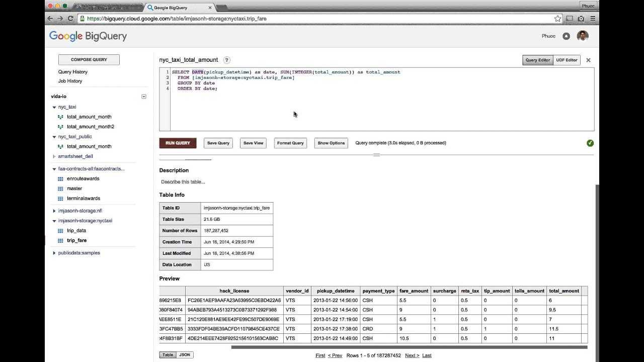The height and width of the screenshot is (362, 644).
Task: Close the query editor with X
Action: (588, 60)
